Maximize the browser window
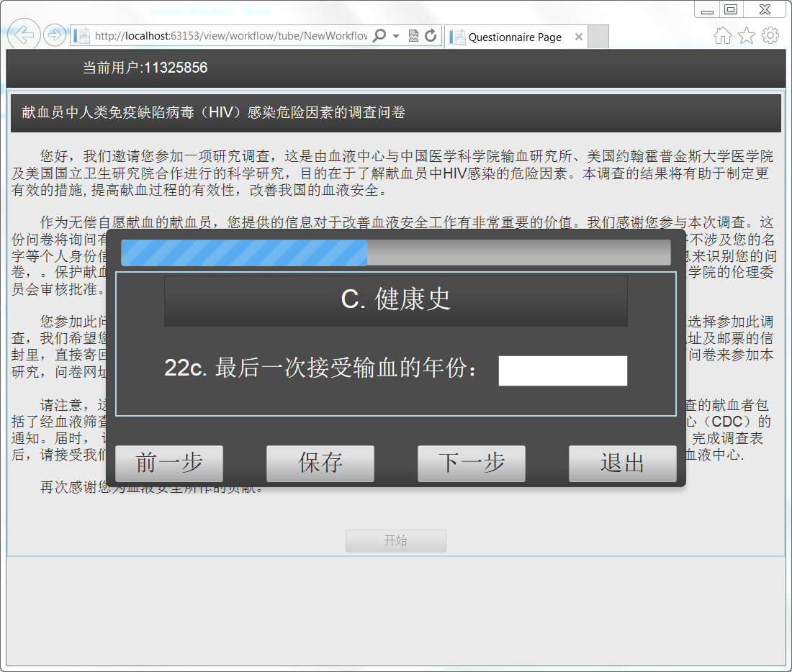The height and width of the screenshot is (672, 792). pos(730,9)
